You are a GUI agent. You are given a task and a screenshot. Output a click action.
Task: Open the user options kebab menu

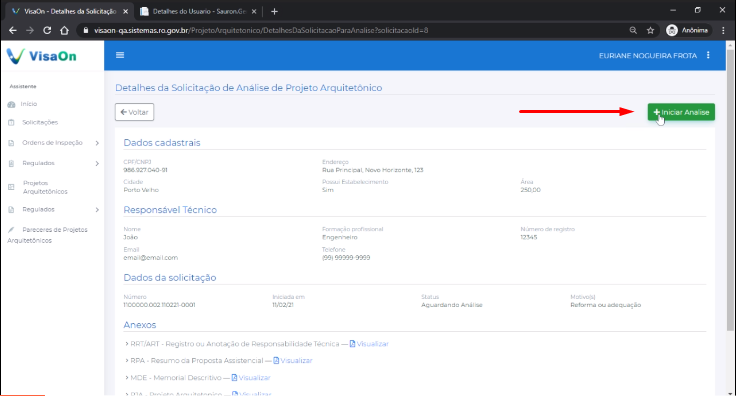708,55
